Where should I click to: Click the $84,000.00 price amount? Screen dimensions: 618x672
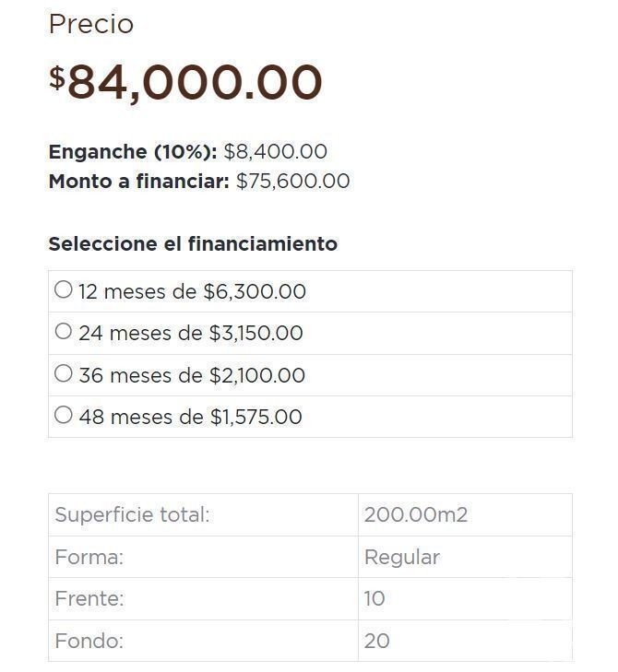(x=185, y=82)
